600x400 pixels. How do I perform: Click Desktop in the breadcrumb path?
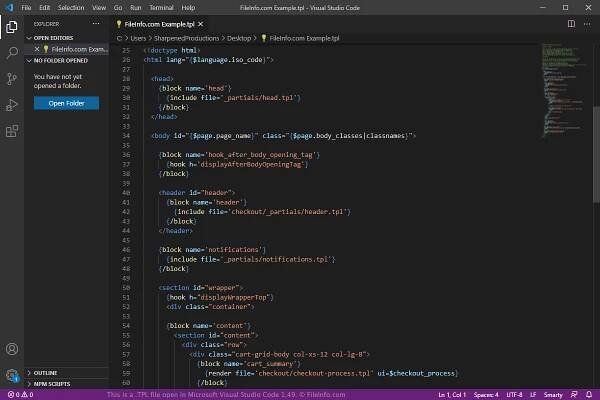click(x=239, y=38)
